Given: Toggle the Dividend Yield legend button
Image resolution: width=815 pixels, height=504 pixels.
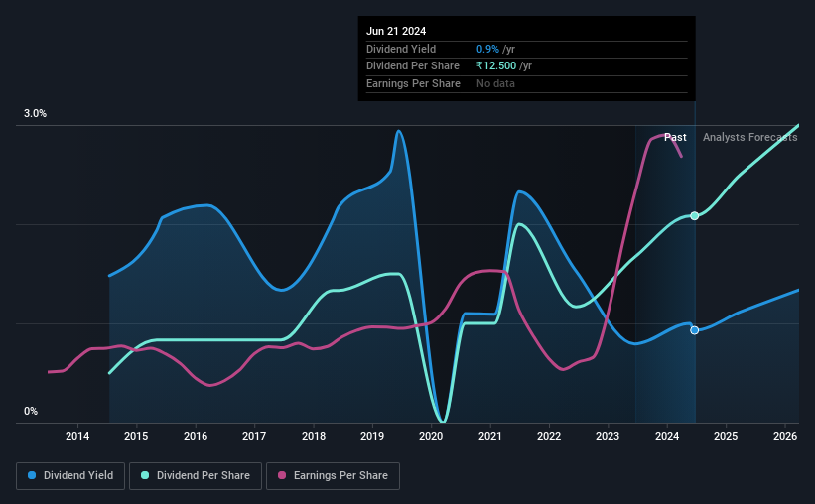Looking at the screenshot, I should 70,476.
